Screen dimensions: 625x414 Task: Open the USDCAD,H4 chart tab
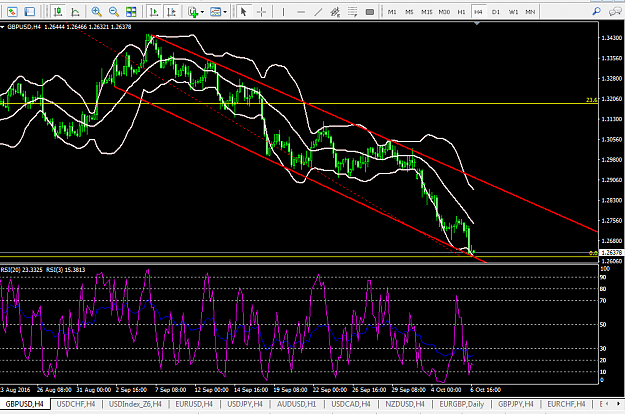click(351, 404)
